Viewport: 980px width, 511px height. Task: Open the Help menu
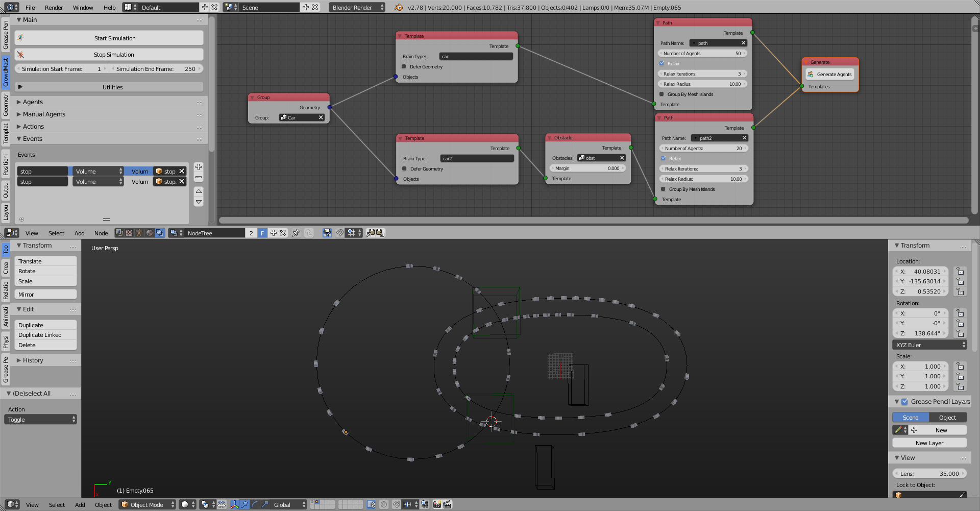[109, 8]
